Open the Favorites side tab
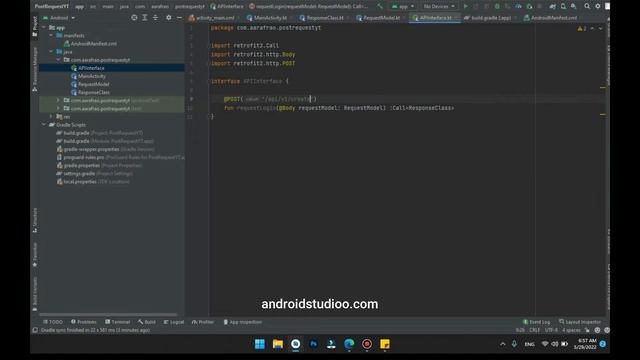This screenshot has width=640, height=360. tap(35, 255)
